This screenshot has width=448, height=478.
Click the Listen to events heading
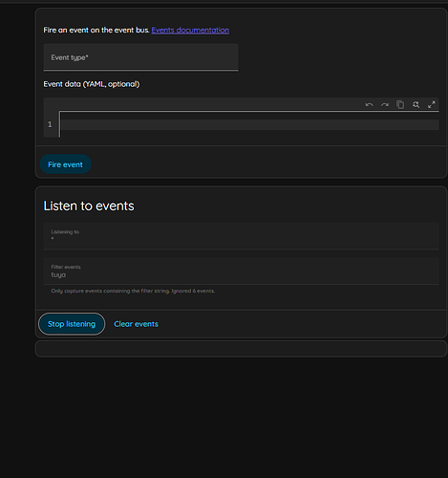(89, 206)
